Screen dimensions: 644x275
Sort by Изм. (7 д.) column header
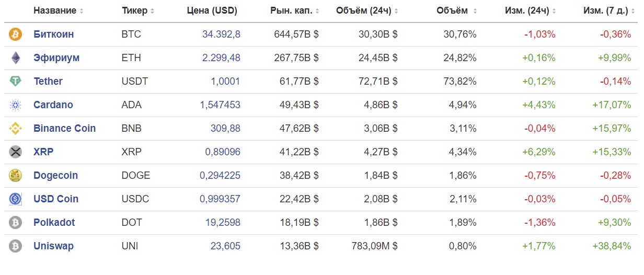tap(607, 11)
